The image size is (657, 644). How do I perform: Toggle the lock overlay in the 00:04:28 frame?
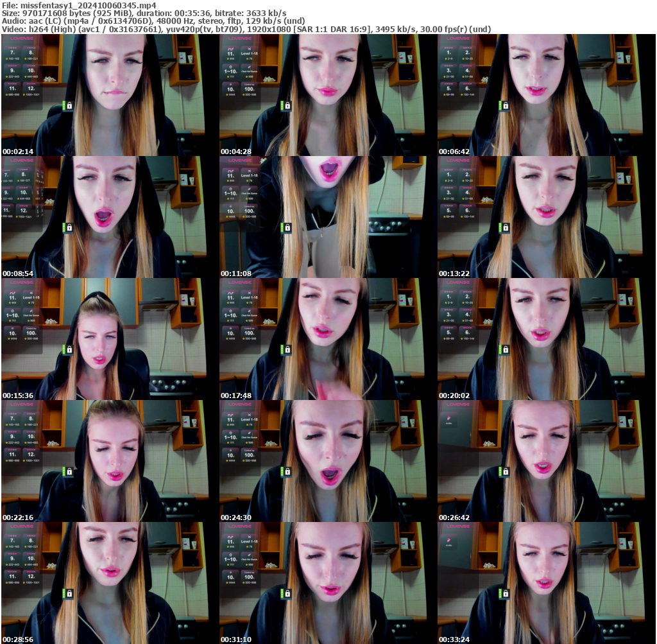[287, 104]
